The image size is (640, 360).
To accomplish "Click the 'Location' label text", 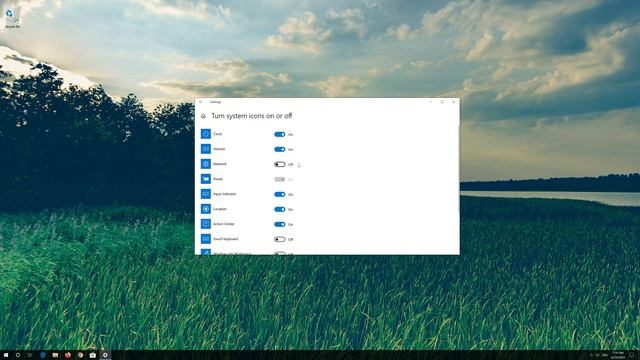I will 220,209.
